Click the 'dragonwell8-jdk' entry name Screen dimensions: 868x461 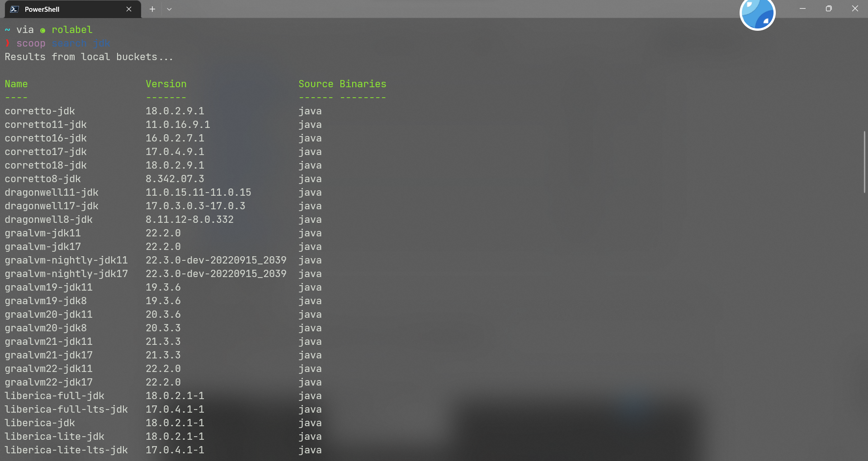(48, 220)
